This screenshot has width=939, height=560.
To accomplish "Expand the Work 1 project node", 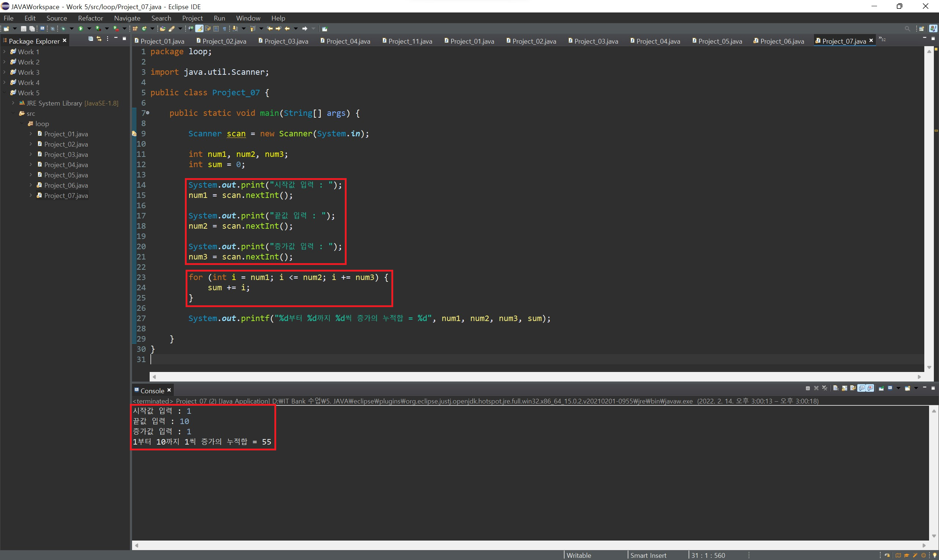I will (x=4, y=52).
